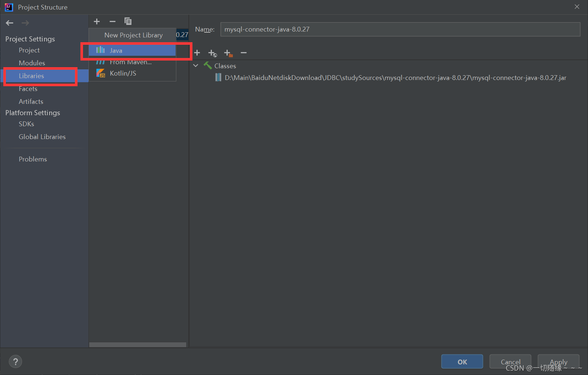Image resolution: width=588 pixels, height=375 pixels.
Task: Click the Cancel button
Action: (x=510, y=362)
